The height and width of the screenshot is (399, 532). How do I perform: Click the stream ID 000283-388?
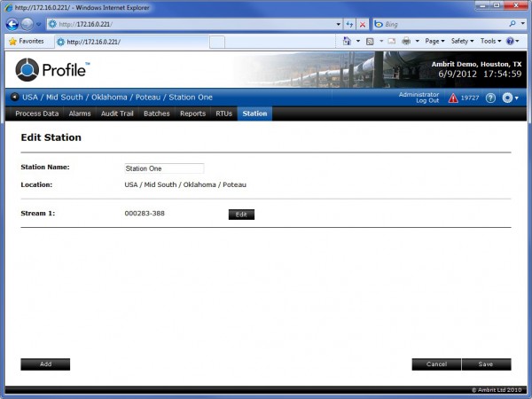145,214
